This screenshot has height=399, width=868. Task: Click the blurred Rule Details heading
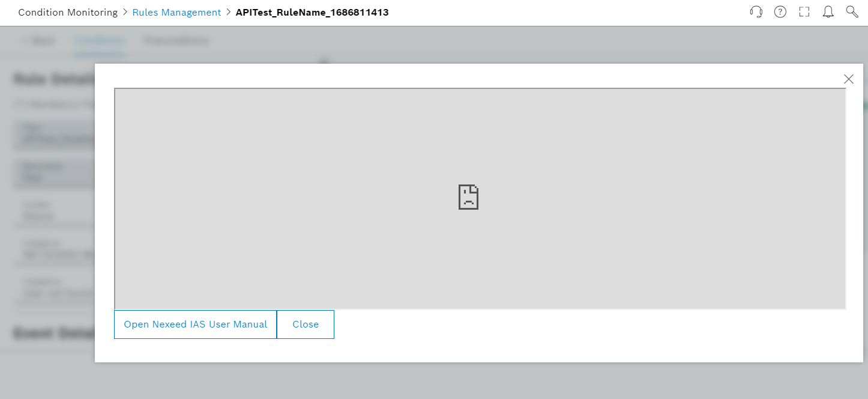click(x=54, y=79)
